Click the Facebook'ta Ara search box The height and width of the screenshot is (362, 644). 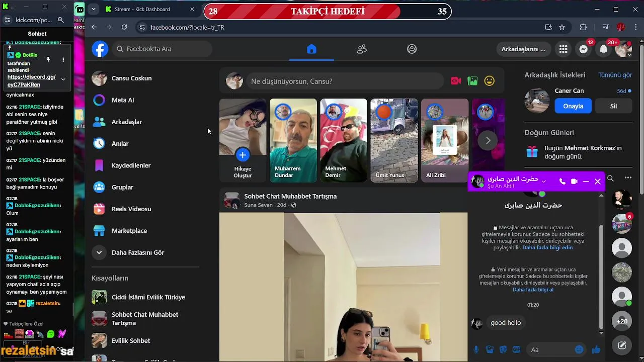[x=162, y=49]
